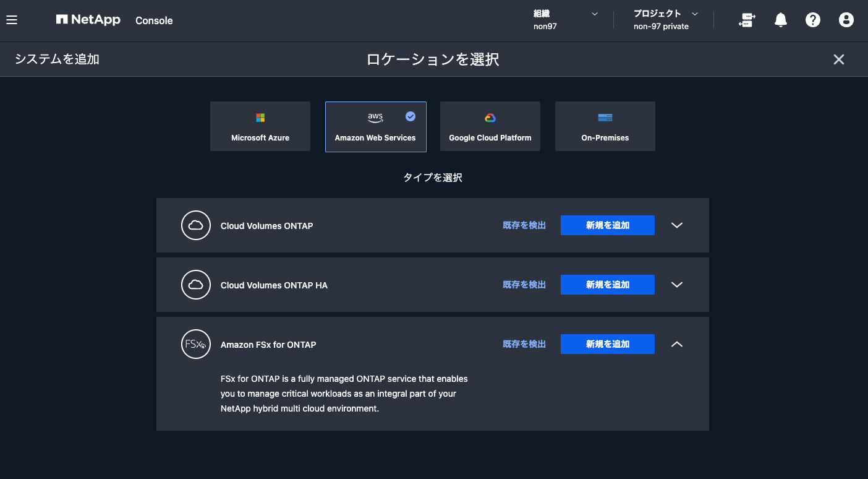Click the Console title text
The image size is (868, 479).
coord(154,20)
